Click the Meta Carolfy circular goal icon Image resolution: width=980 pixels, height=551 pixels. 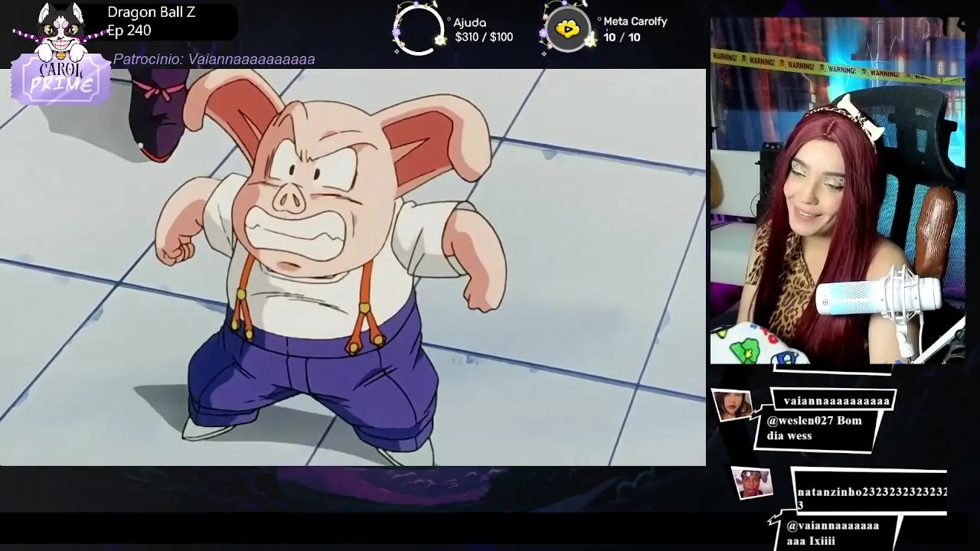[x=567, y=30]
